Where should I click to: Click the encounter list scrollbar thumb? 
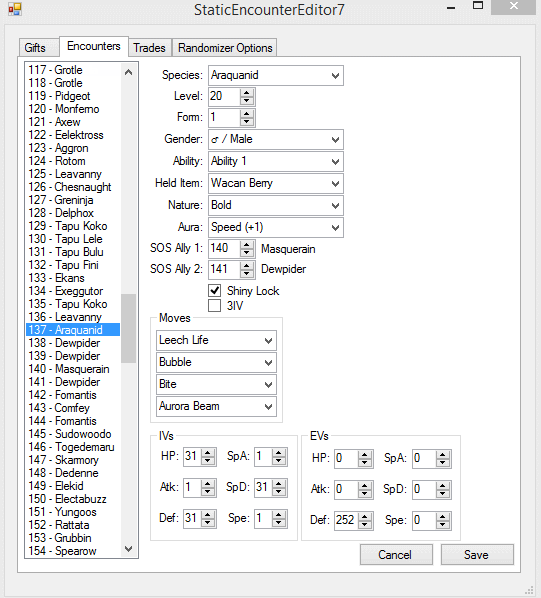[x=128, y=328]
